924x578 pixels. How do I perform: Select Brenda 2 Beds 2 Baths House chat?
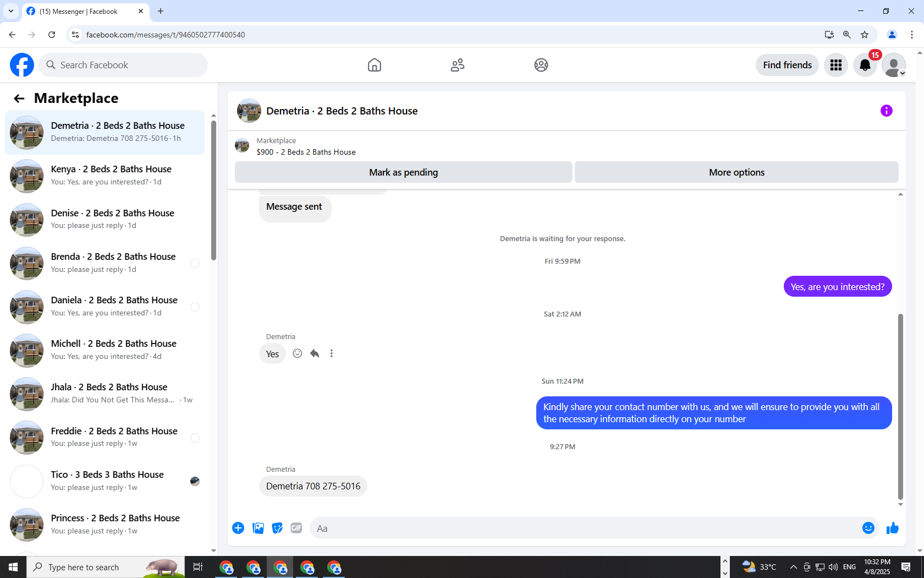click(105, 263)
